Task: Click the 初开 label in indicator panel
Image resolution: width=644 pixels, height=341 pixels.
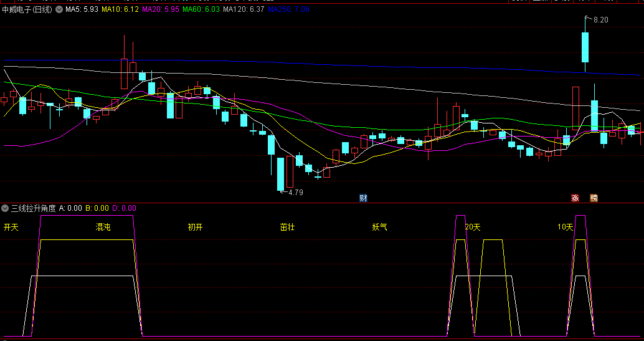Action: point(195,227)
